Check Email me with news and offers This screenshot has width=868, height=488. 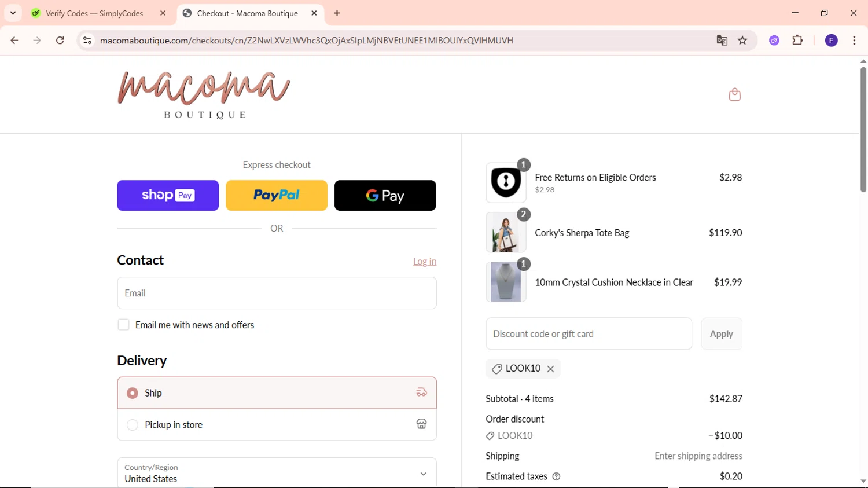coord(123,325)
